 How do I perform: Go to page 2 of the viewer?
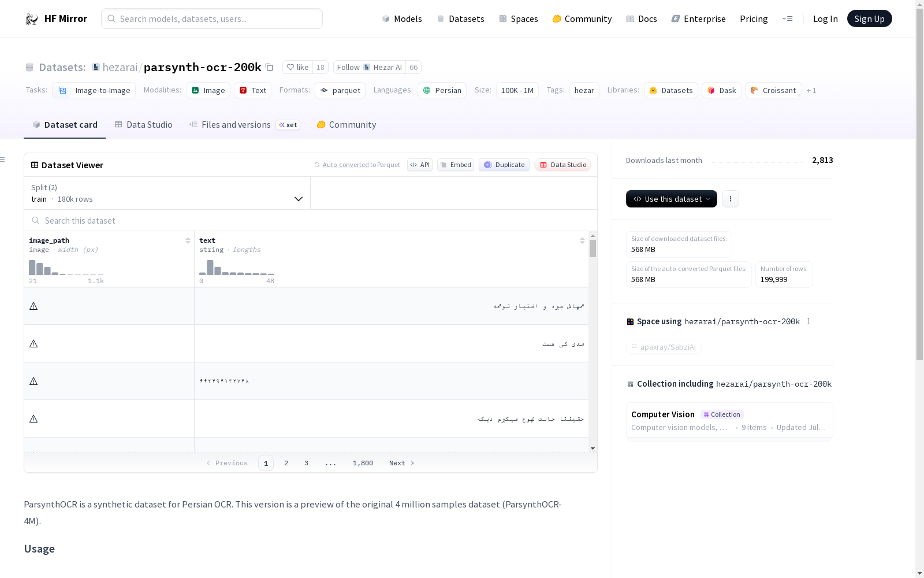[286, 463]
